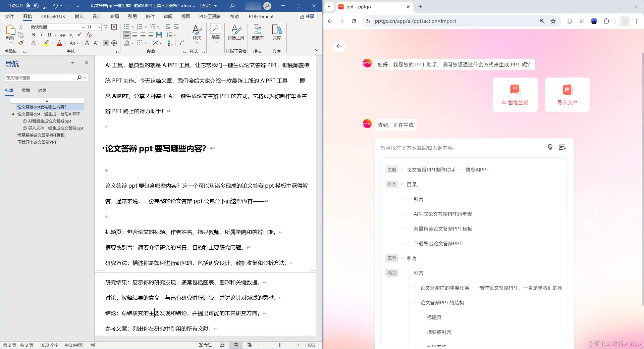Undo the last action in Word
The width and height of the screenshot is (644, 349).
(x=55, y=6)
